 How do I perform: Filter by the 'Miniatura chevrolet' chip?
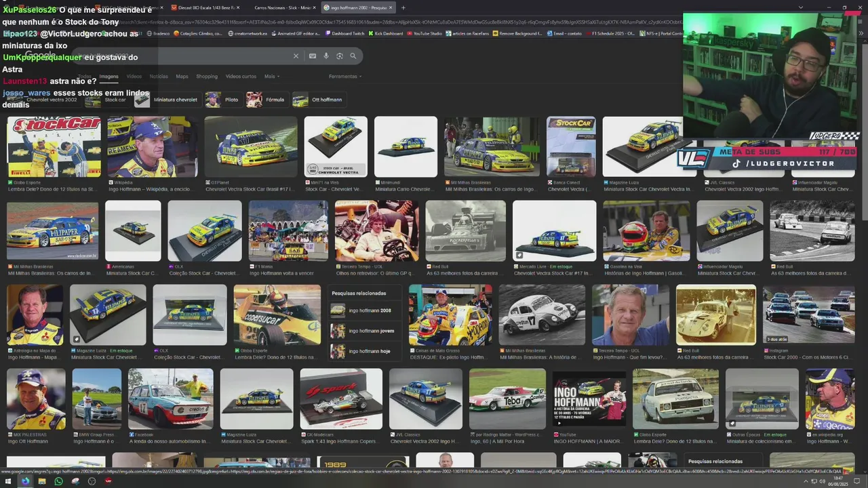pyautogui.click(x=167, y=100)
